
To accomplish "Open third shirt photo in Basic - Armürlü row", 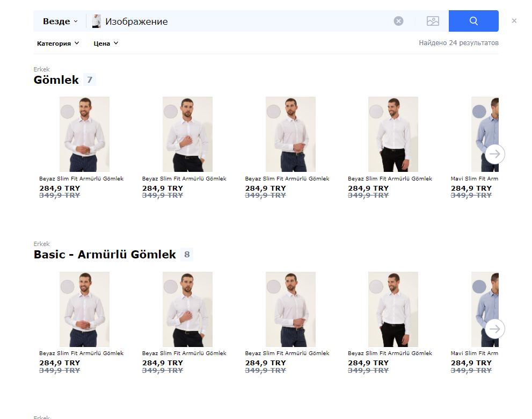I will [290, 309].
